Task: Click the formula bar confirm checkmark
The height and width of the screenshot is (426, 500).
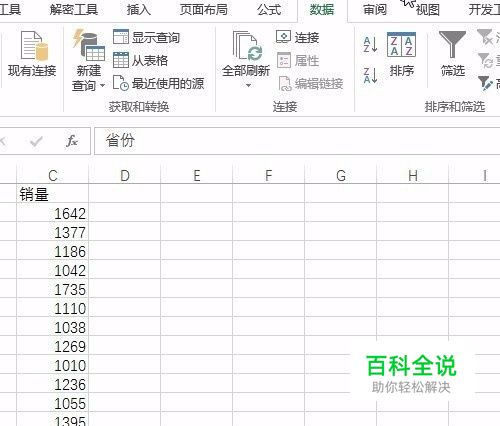Action: [x=36, y=142]
